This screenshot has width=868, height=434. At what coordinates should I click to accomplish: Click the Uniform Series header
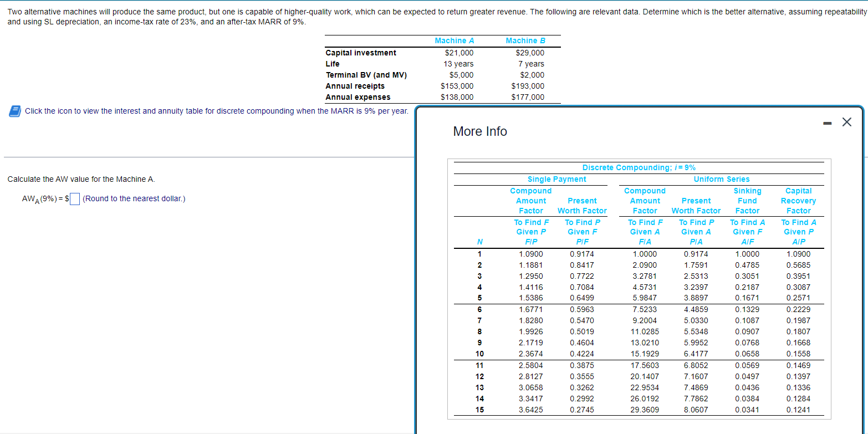721,179
